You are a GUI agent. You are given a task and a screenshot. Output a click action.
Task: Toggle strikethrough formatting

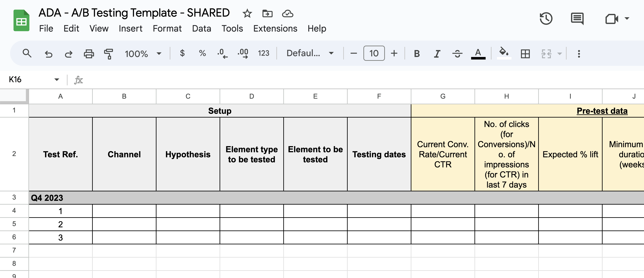point(457,53)
